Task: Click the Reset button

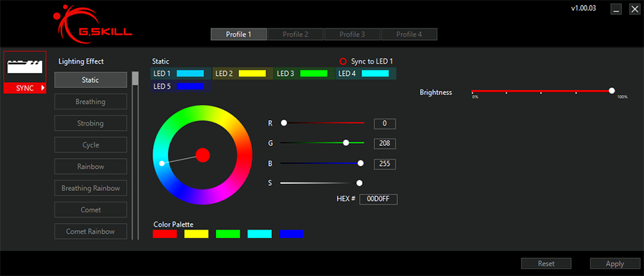Action: pos(546,264)
